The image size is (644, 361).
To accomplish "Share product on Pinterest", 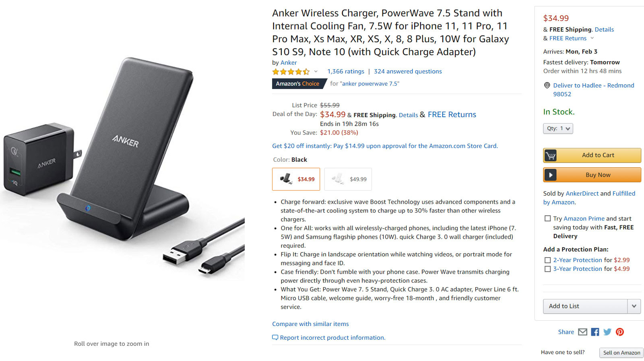I will 620,332.
